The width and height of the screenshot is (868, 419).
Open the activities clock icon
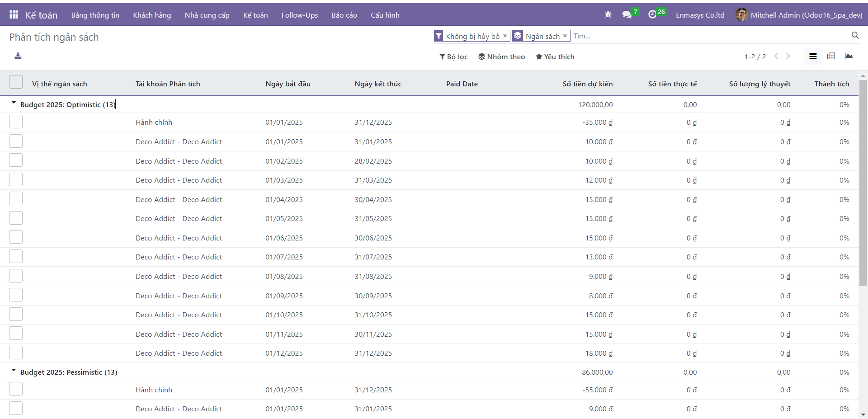(x=652, y=15)
